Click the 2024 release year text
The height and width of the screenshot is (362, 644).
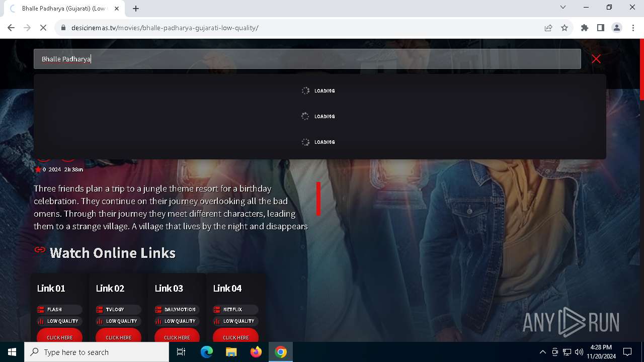point(55,169)
